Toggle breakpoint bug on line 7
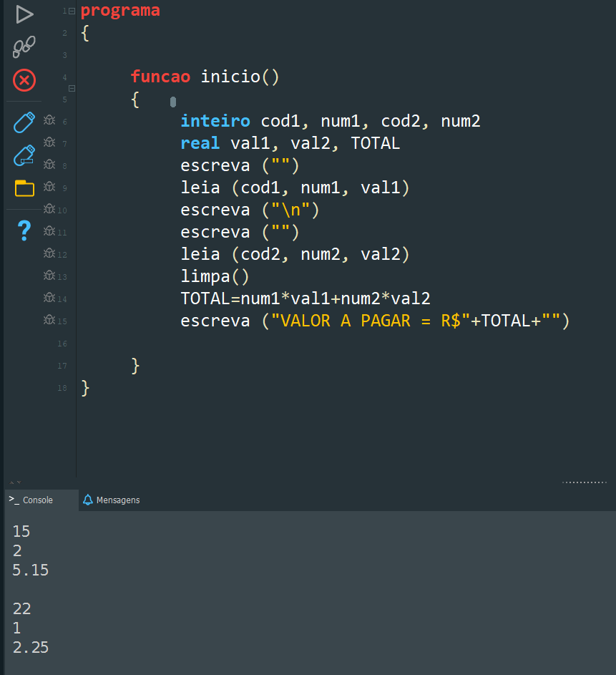Viewport: 616px width, 675px height. click(x=49, y=142)
